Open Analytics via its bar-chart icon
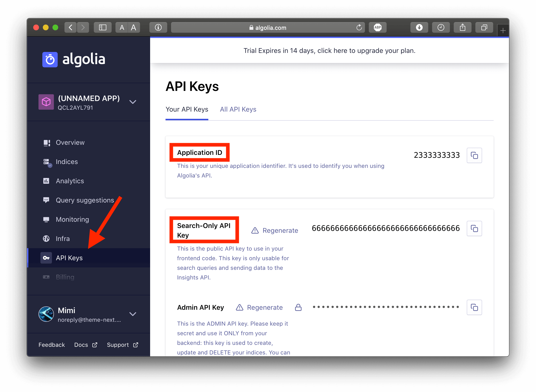 tap(46, 181)
